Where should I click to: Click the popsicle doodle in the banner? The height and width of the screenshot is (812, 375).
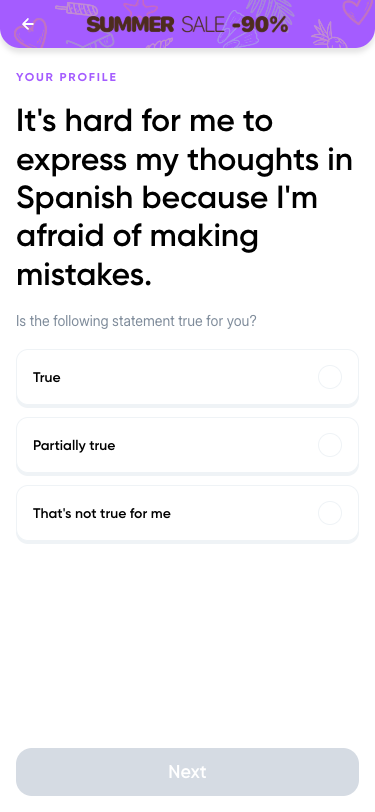click(76, 9)
